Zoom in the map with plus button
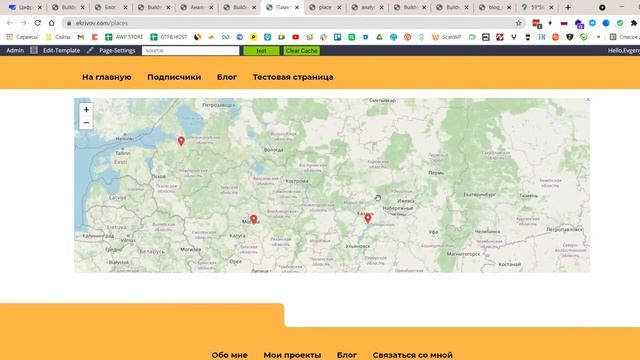This screenshot has height=360, width=640. click(x=86, y=110)
